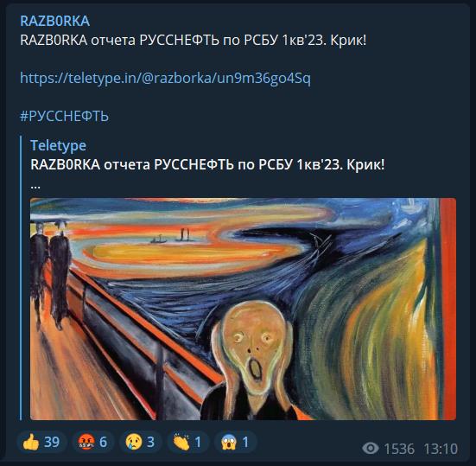The image size is (476, 466).
Task: Click the 13:10 message timestamp
Action: [441, 449]
